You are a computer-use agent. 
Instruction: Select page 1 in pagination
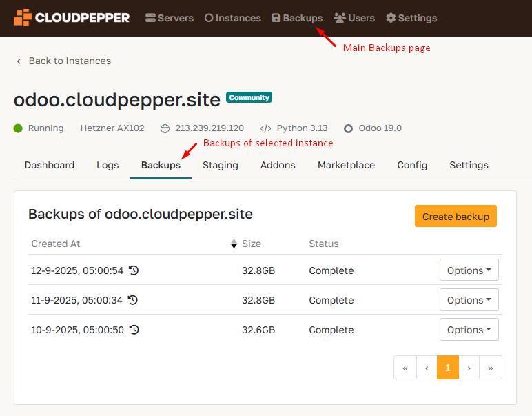(x=447, y=368)
